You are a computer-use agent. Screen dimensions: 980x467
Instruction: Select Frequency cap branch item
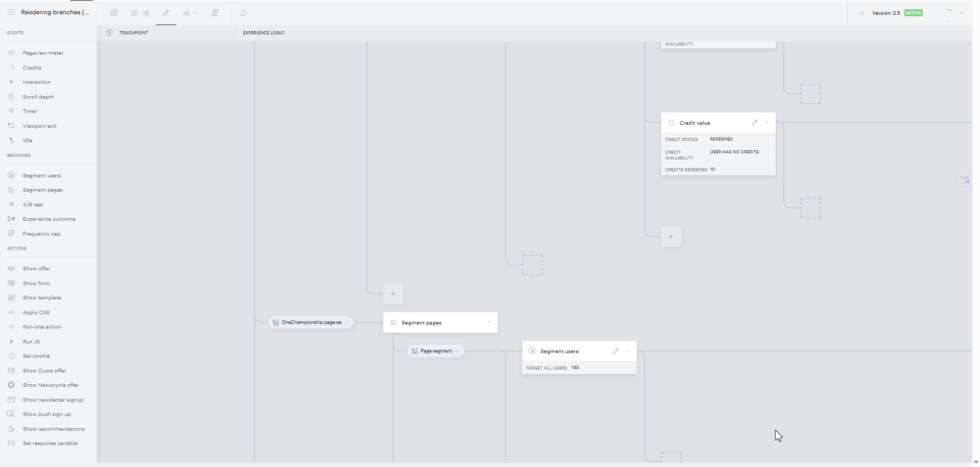pos(41,233)
